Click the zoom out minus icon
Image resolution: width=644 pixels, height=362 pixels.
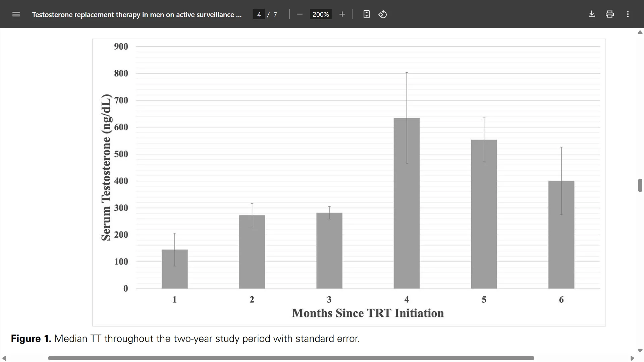300,14
